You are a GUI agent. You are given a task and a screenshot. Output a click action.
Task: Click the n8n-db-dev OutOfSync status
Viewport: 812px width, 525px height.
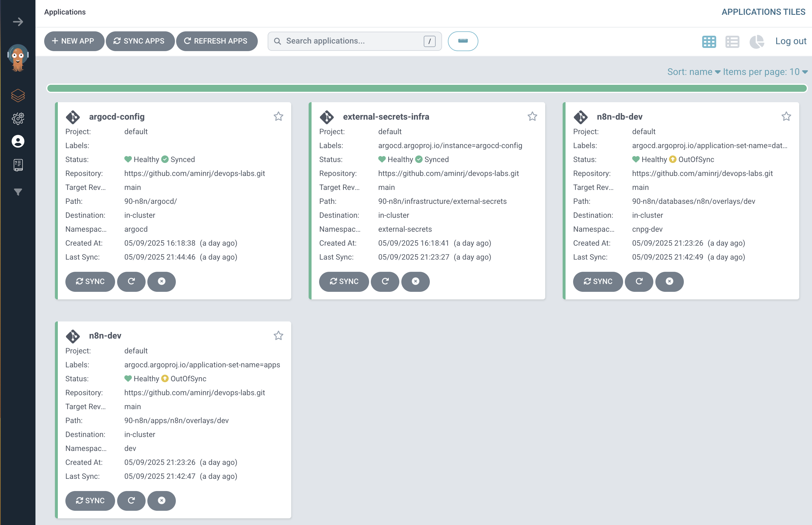pyautogui.click(x=692, y=159)
